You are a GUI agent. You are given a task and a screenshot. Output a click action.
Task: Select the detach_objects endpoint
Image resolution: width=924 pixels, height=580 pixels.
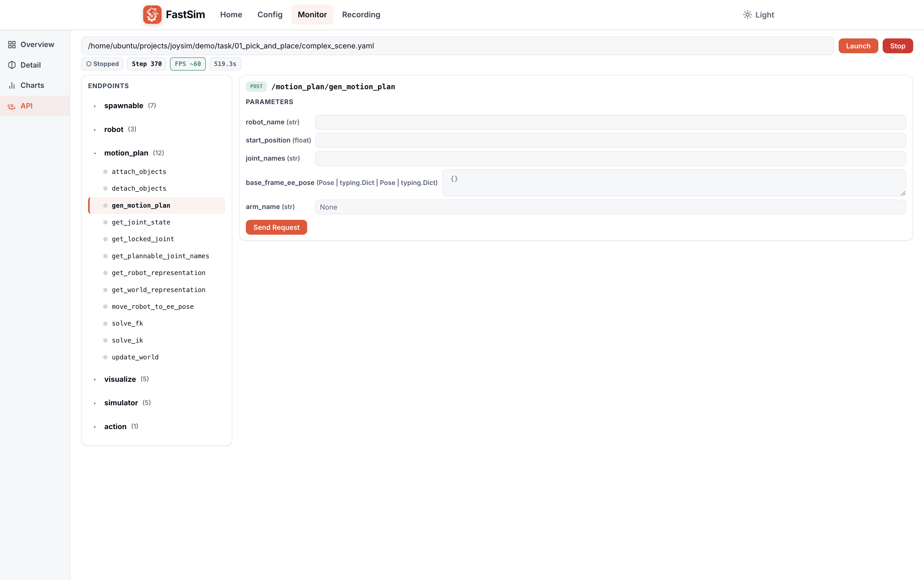coord(157,188)
